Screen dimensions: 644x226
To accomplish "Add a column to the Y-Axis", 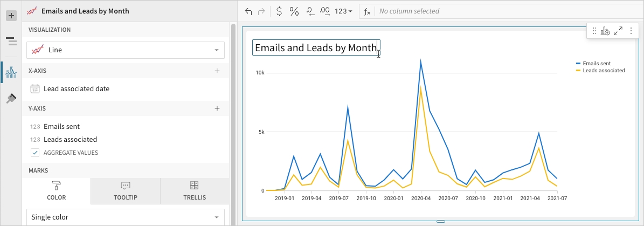I will [x=217, y=108].
